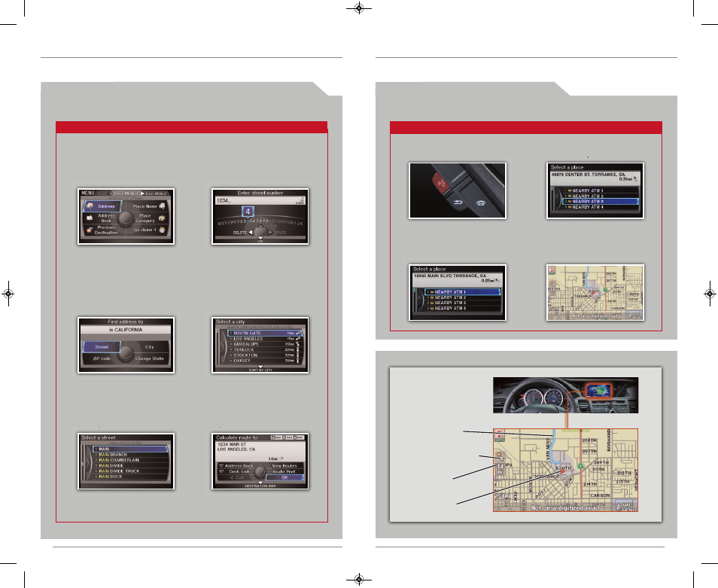Select NEARBY ATM 4 under CENTER ST
The width and height of the screenshot is (718, 588).
(x=600, y=207)
